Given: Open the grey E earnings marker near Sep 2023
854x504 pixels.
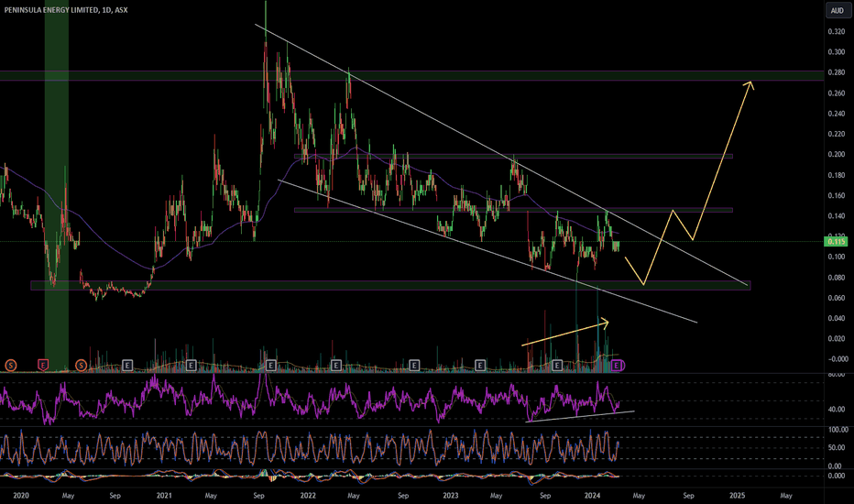Looking at the screenshot, I should coord(557,366).
